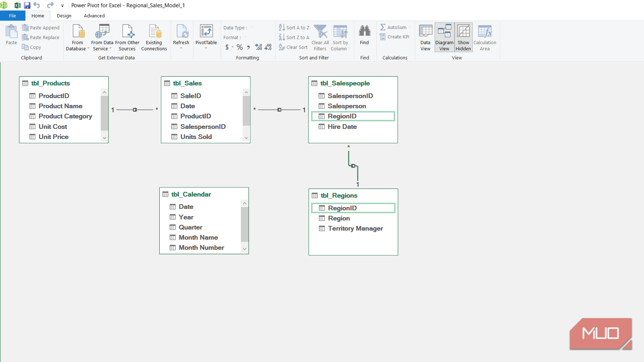Image resolution: width=644 pixels, height=362 pixels.
Task: Apply thousands separator comma format
Action: click(x=248, y=47)
